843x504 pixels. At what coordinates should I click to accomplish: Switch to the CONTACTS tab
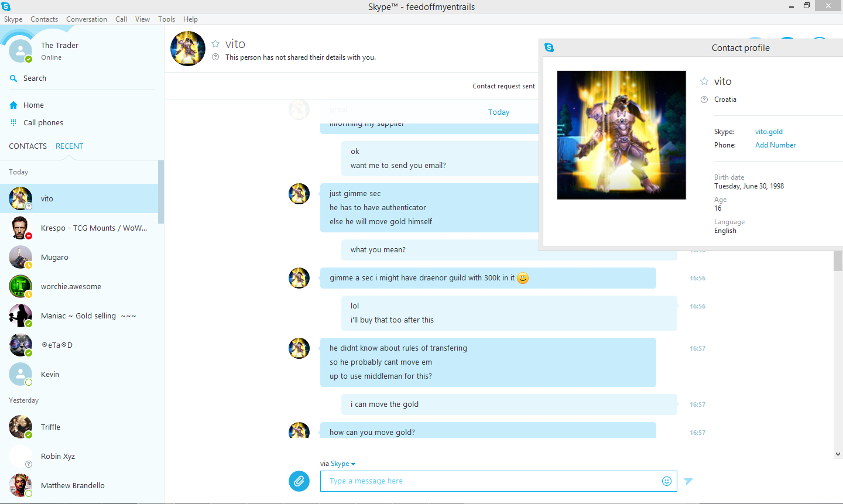tap(28, 146)
